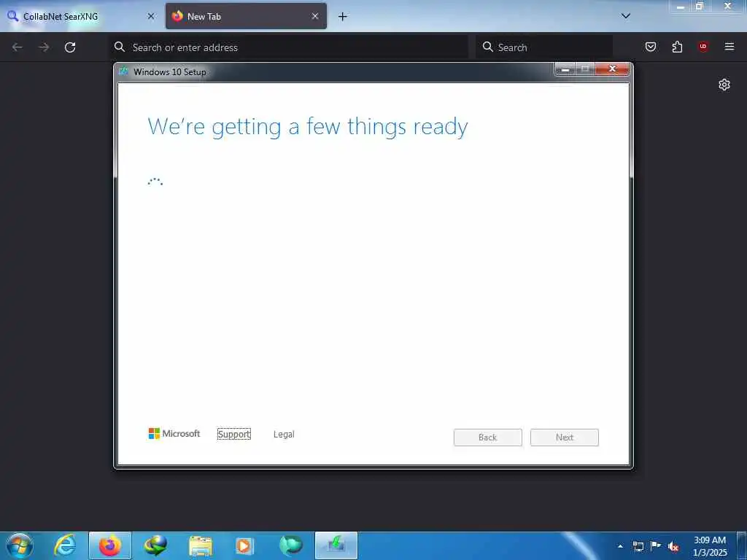Click the Microsoft logo in setup
Image resolution: width=747 pixels, height=560 pixels.
(174, 433)
